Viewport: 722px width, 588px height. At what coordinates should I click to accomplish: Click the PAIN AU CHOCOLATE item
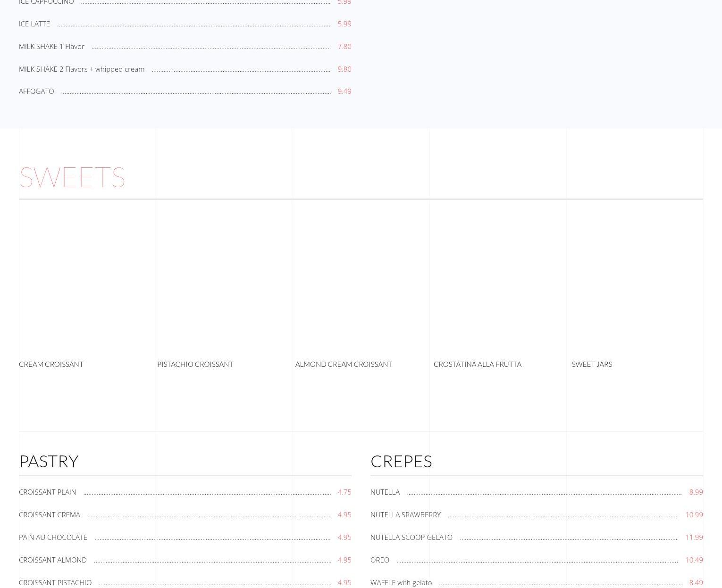coord(53,537)
